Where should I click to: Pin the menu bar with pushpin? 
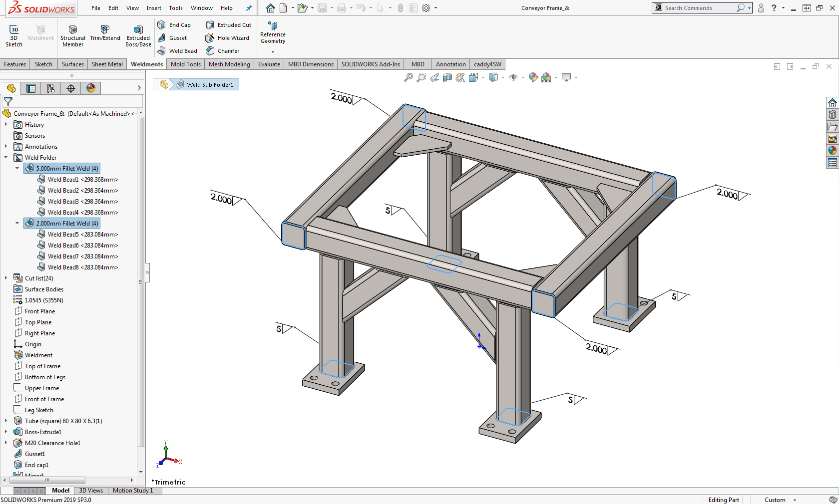point(249,8)
